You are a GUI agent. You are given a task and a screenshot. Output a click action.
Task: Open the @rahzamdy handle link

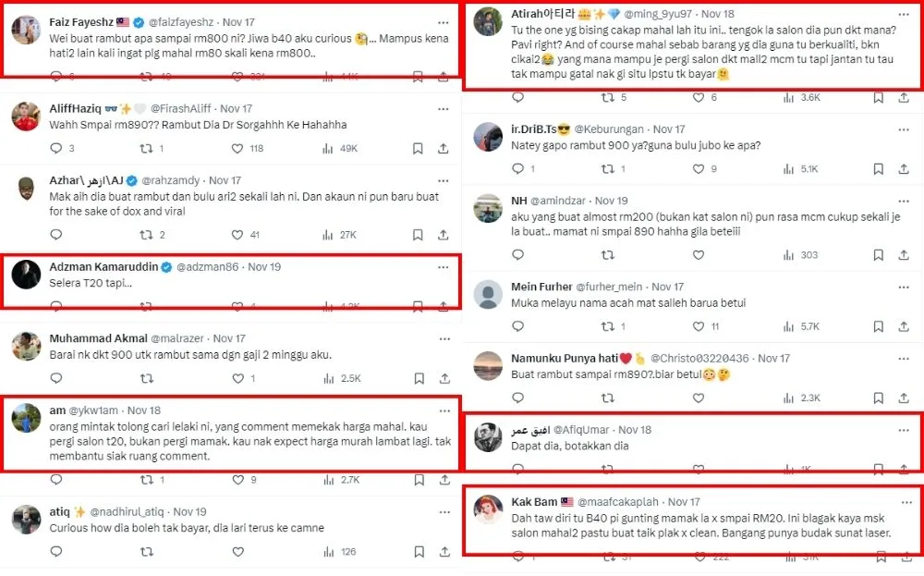pos(171,180)
